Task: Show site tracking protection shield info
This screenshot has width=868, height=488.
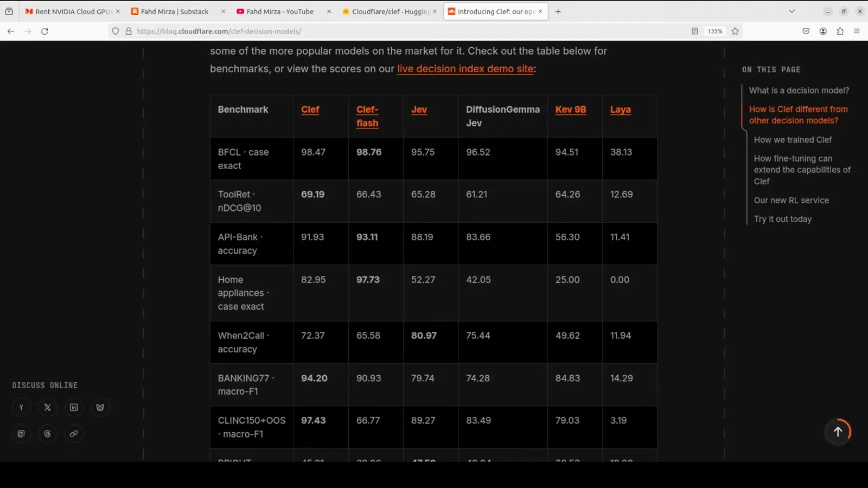Action: click(x=116, y=31)
